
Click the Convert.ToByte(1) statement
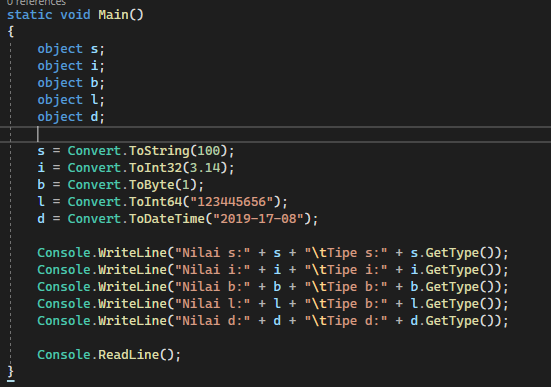click(121, 185)
